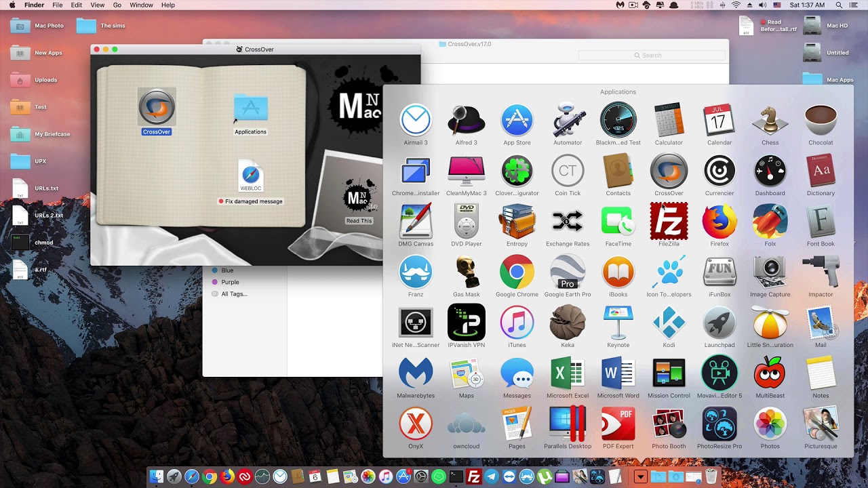Launch Automator from the Applications grid
Screen dimensions: 868x488
click(x=568, y=121)
